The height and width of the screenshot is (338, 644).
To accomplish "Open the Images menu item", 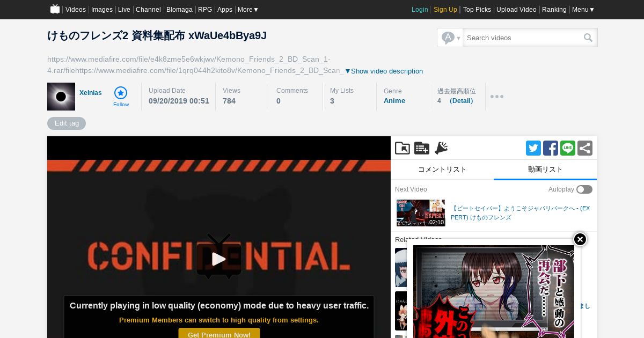I will pos(102,10).
